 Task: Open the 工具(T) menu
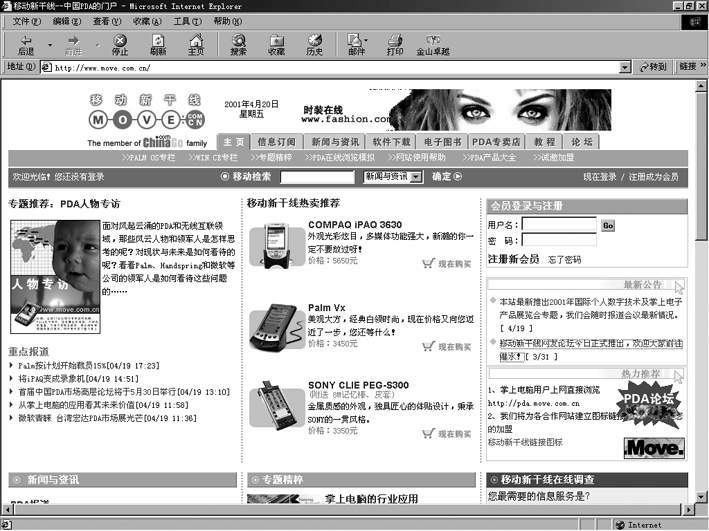tap(188, 21)
